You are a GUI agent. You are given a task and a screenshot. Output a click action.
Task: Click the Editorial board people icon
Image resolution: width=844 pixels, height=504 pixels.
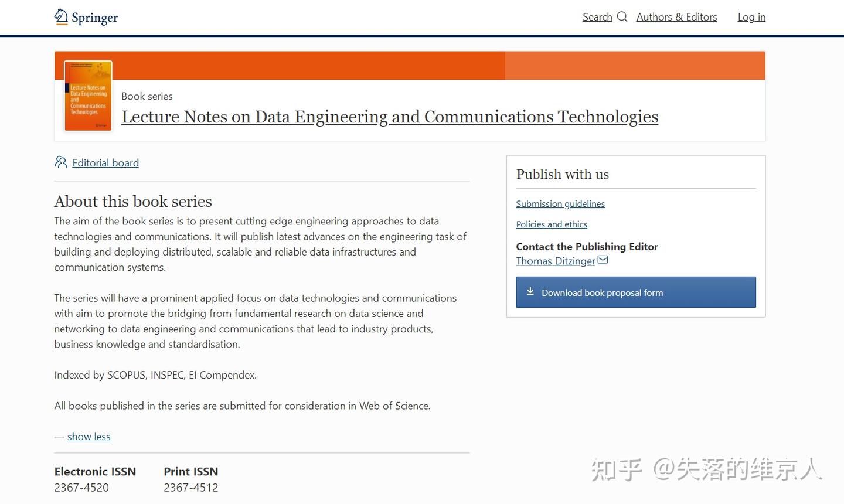[61, 162]
